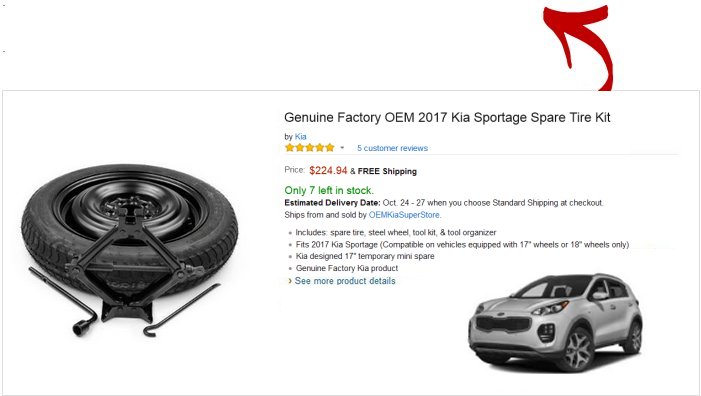Click the product title Genuine Factory OEM

click(447, 118)
